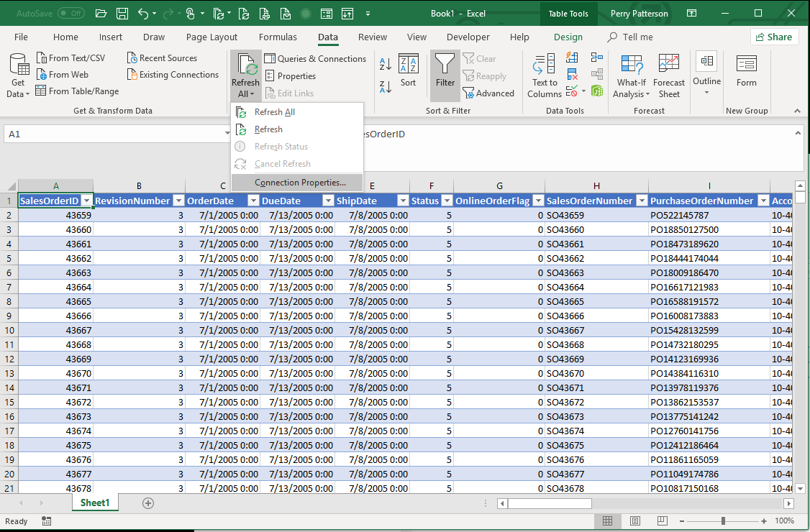Open the SalesOrderID column filter dropdown
Viewport: 810px width, 532px height.
pyautogui.click(x=86, y=201)
